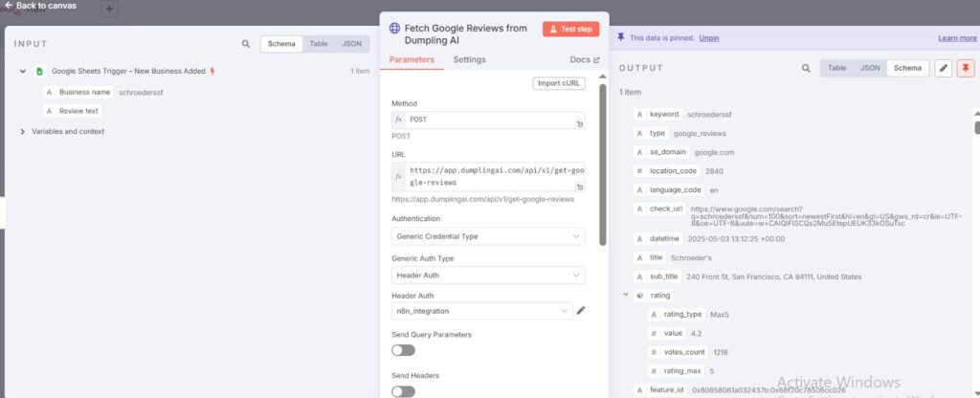
Task: Click the output panel scrollbar
Action: (x=977, y=127)
